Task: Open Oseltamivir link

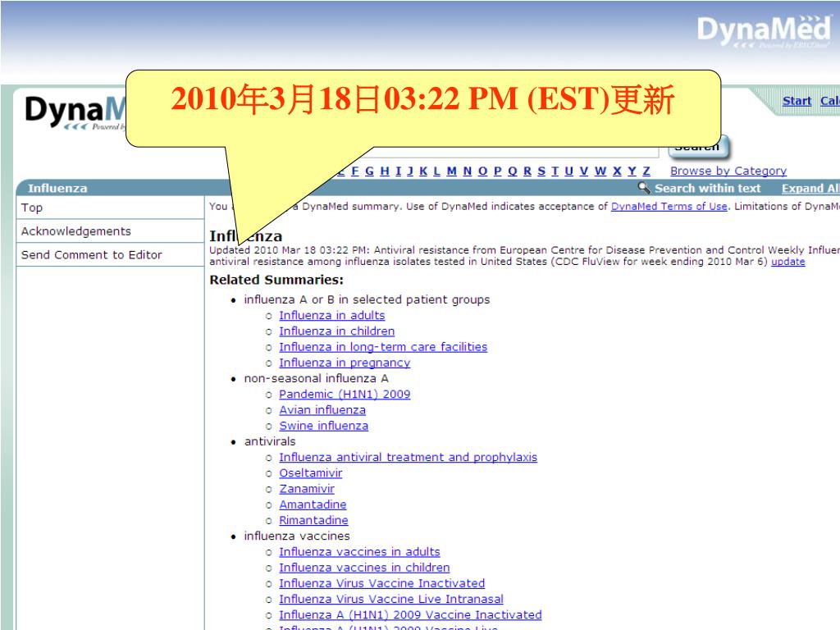Action: [x=310, y=473]
